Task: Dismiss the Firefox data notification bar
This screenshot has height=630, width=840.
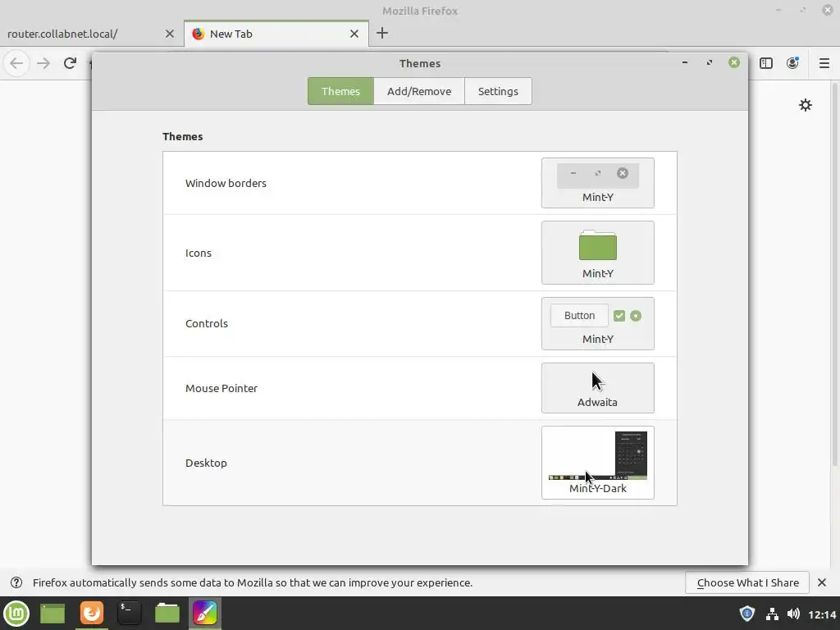Action: [x=822, y=582]
